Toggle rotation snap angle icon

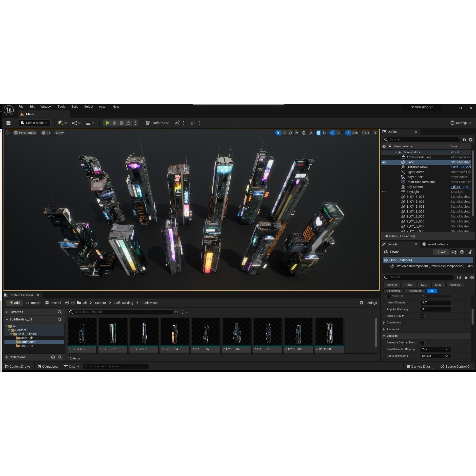pos(332,133)
